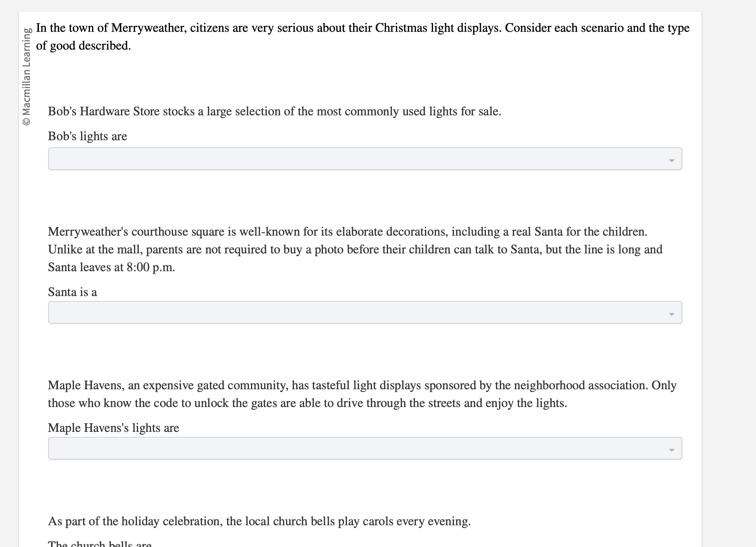Click the church bells scenario sentence

click(x=260, y=521)
